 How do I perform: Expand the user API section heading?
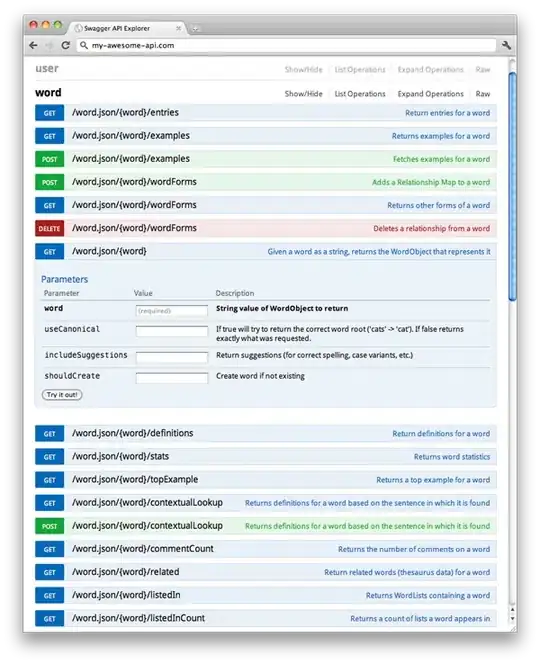(47, 69)
